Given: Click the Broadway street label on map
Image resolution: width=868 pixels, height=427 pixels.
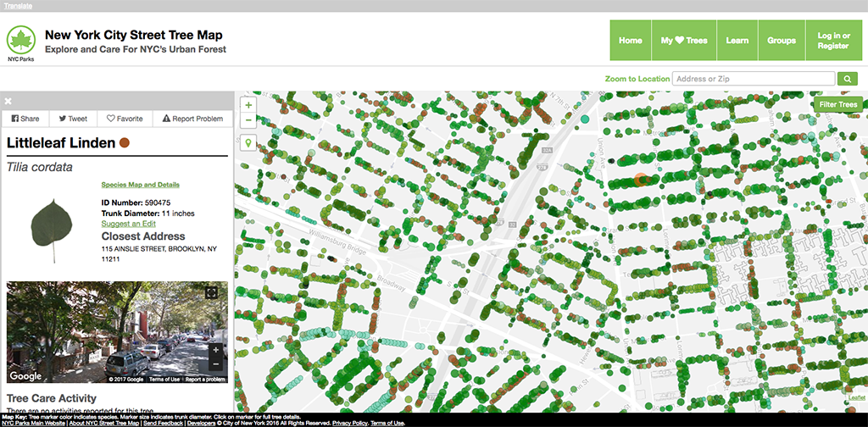Looking at the screenshot, I should 392,284.
